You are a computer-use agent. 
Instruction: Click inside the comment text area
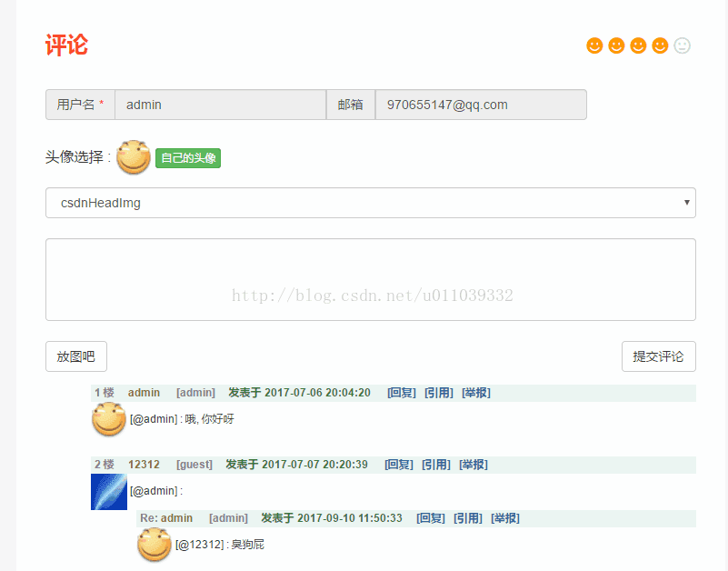371,280
